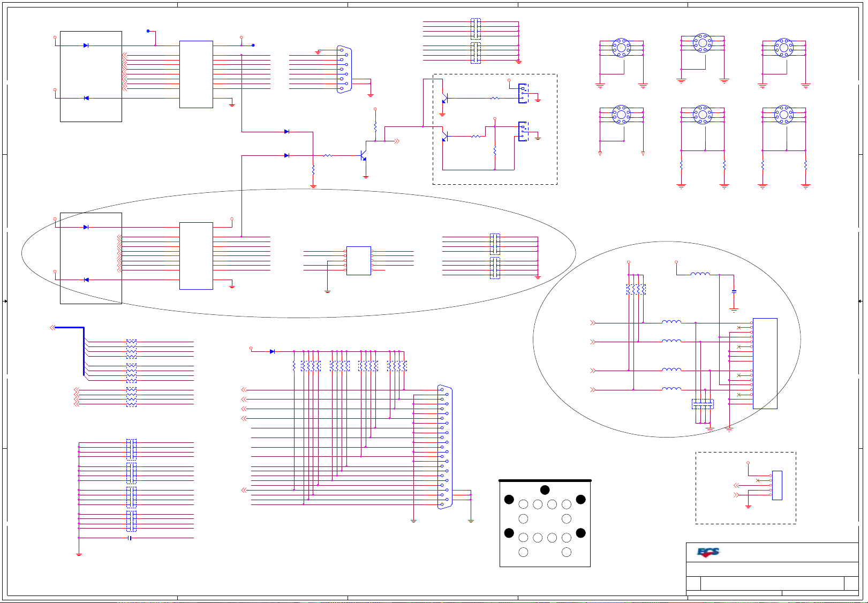
Task: Select the vertical resistor inside the large dashed box
Action: tap(495, 150)
